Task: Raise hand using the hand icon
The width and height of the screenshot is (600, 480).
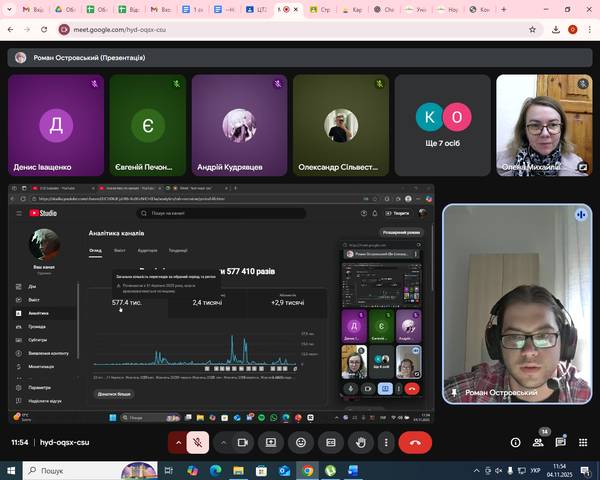Action: (361, 442)
